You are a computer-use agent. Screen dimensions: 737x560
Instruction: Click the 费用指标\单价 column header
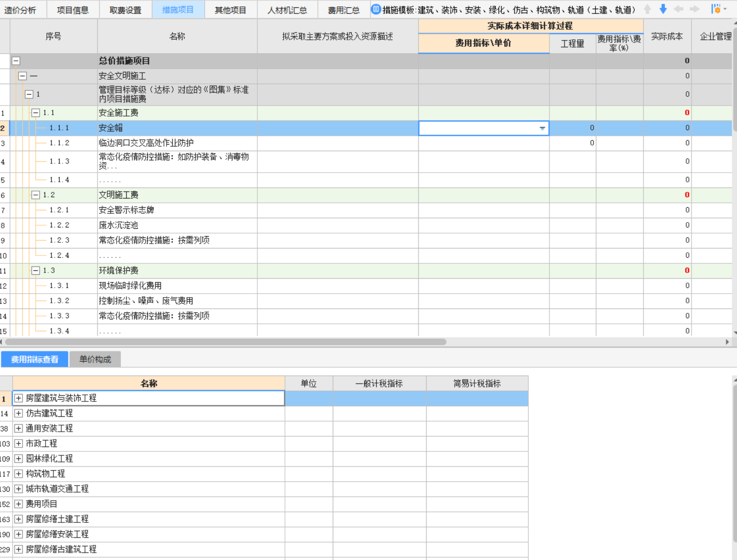click(x=484, y=43)
